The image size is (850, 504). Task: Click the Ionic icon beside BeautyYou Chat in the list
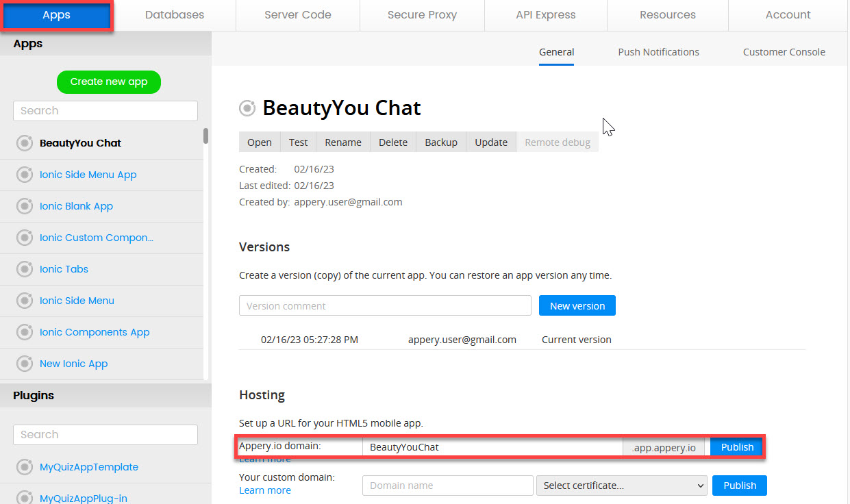coord(25,143)
